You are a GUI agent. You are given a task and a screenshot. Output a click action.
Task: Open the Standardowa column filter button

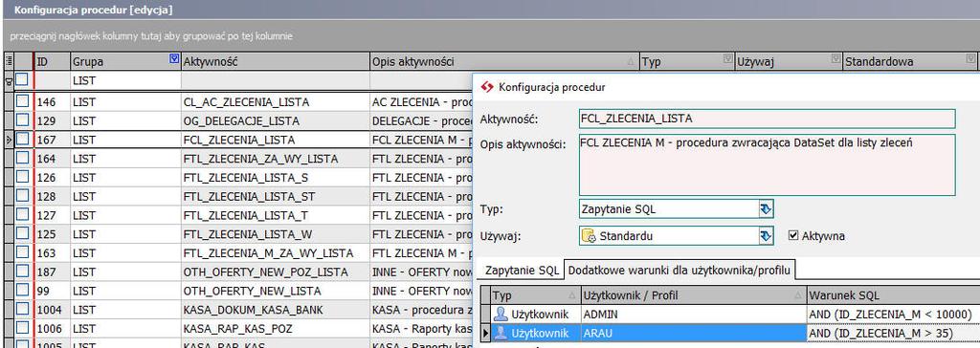tap(970, 59)
